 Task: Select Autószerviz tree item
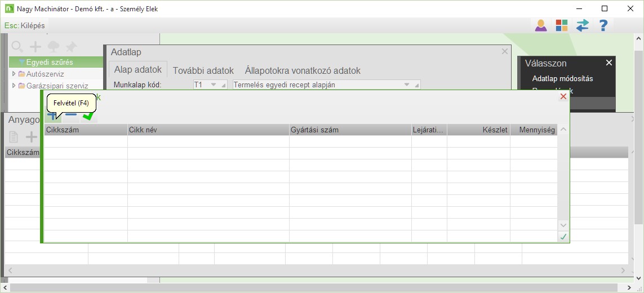tap(45, 74)
